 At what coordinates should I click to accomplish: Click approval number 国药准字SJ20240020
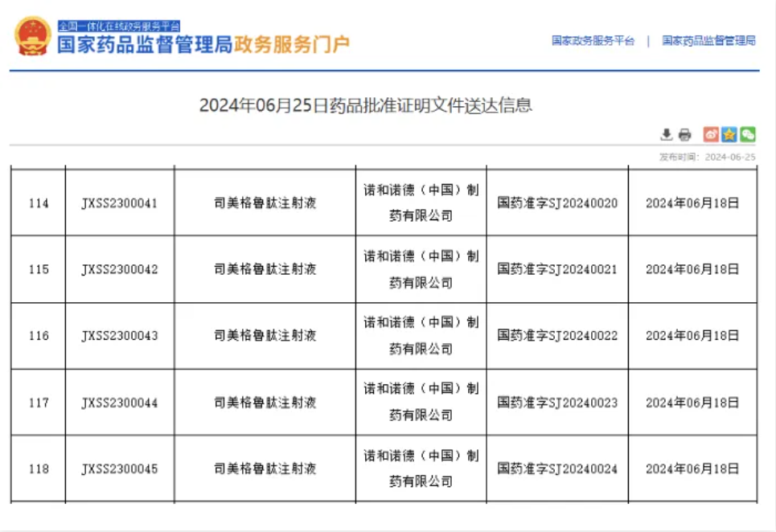click(557, 203)
